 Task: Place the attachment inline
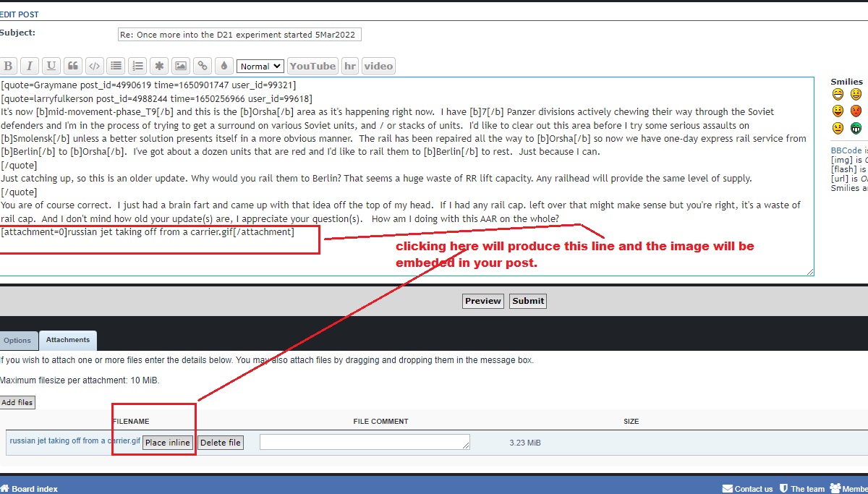pos(168,443)
